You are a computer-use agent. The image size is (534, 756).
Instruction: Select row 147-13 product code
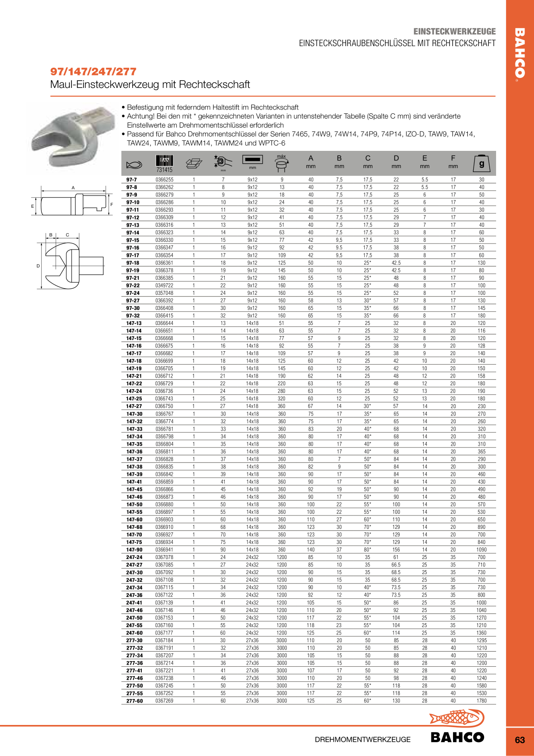[x=134, y=323]
